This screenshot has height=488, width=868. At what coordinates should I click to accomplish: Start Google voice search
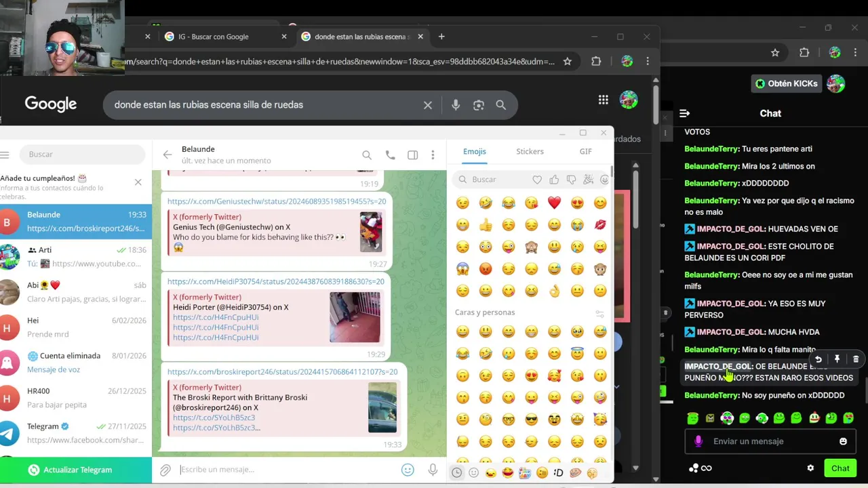tap(456, 105)
